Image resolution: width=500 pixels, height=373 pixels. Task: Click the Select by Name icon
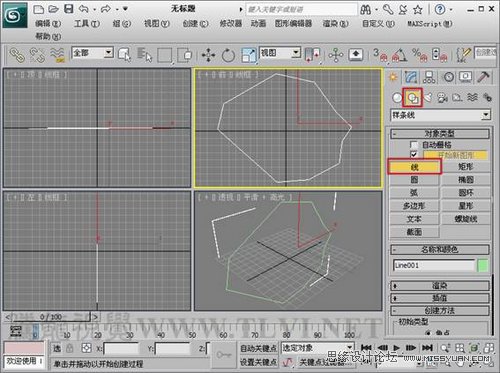click(145, 55)
